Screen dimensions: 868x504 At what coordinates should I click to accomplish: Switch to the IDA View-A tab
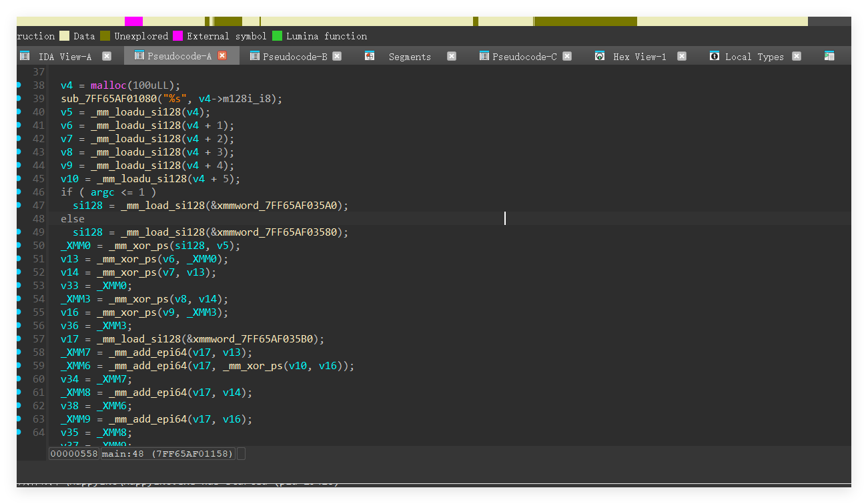click(x=65, y=57)
